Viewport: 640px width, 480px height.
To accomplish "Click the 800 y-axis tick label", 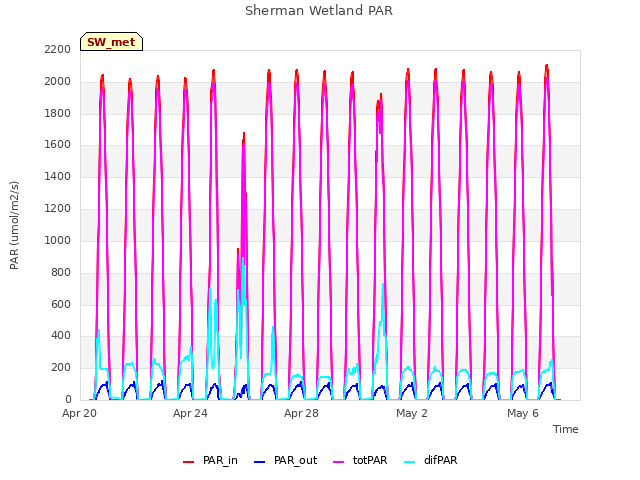I will click(x=61, y=272).
